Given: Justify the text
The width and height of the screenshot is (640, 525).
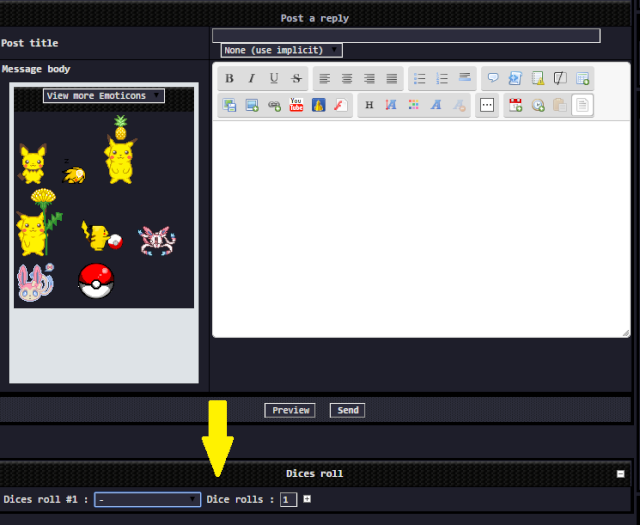Looking at the screenshot, I should (392, 78).
